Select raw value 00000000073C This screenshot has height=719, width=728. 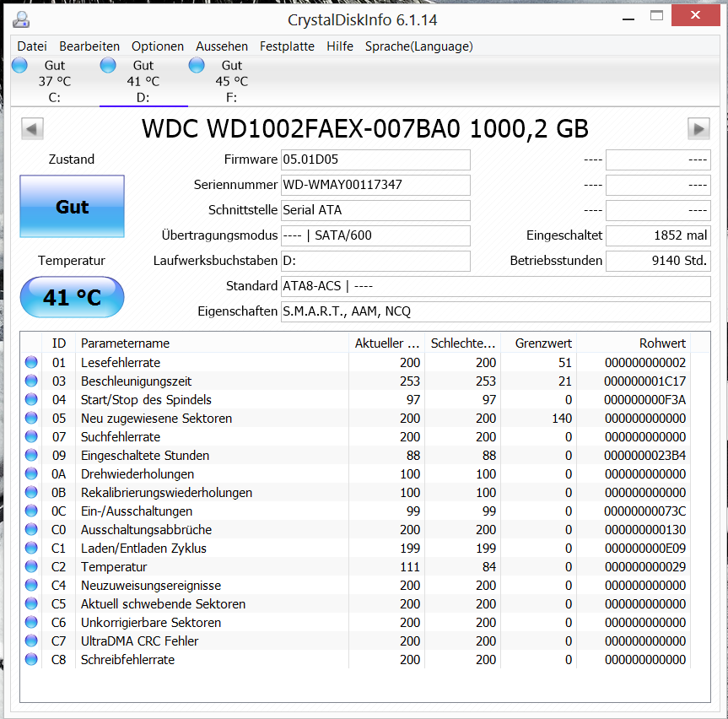coord(644,511)
